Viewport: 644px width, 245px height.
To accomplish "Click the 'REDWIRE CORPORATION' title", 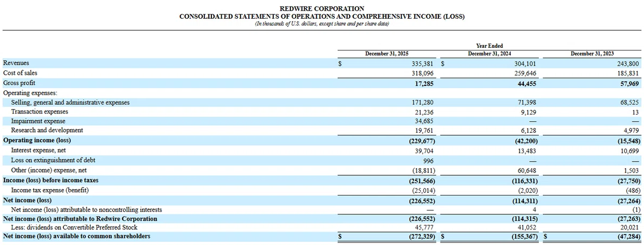I will pyautogui.click(x=322, y=9).
